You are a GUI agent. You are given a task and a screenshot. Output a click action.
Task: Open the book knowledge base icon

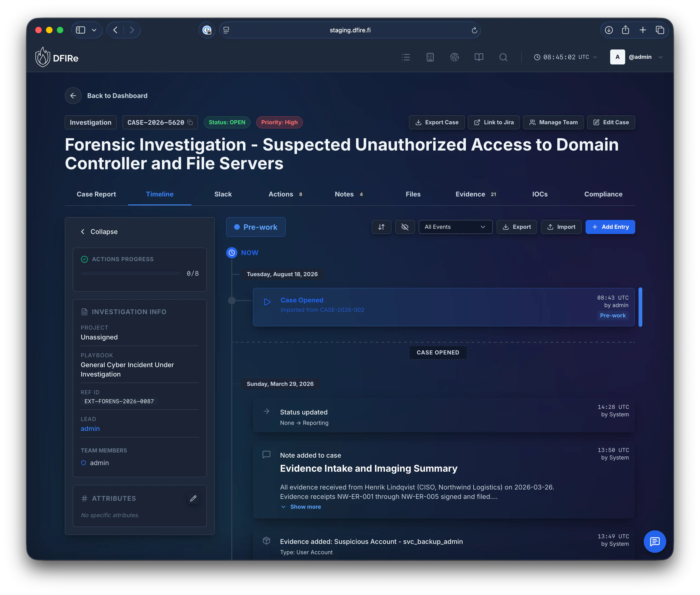tap(479, 57)
